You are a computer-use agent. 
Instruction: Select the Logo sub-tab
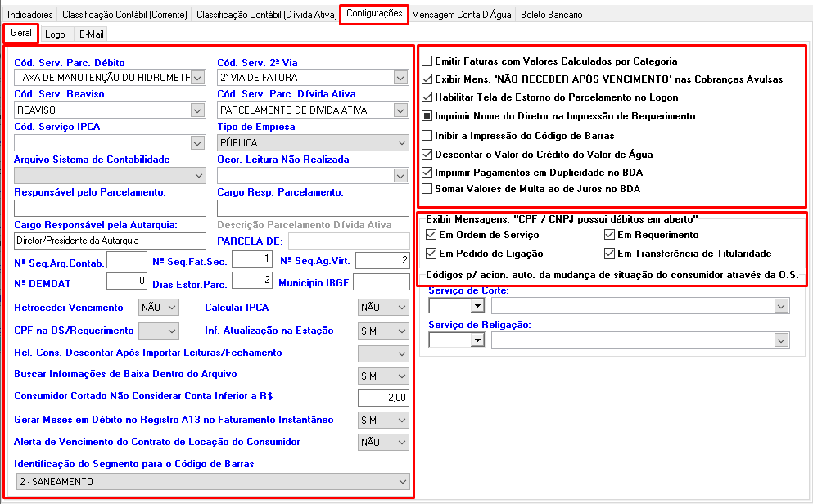56,34
